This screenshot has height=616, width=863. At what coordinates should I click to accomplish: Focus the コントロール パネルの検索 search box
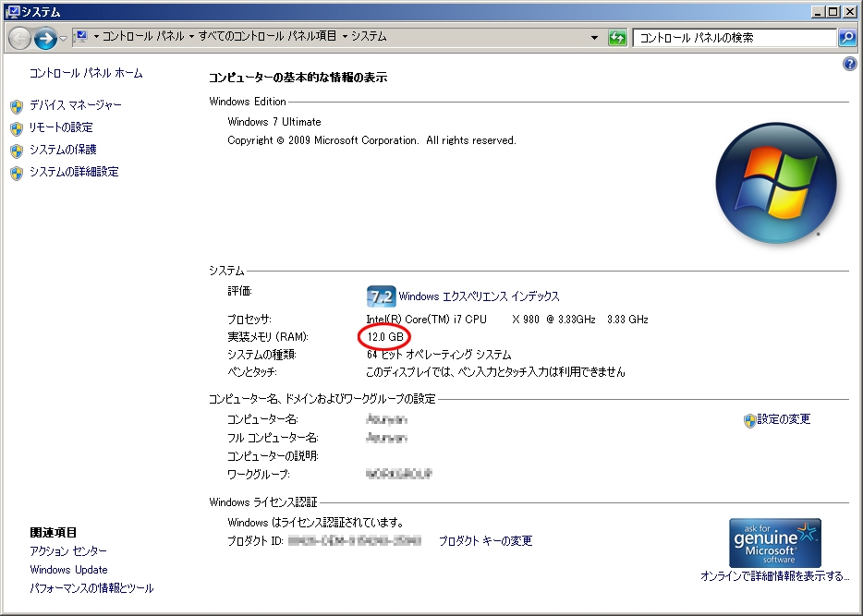click(x=735, y=37)
